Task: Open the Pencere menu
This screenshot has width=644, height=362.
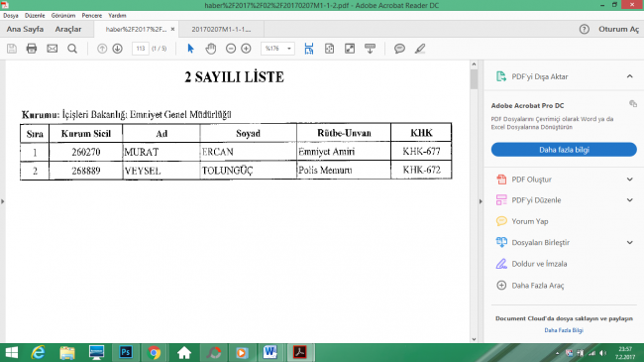Action: coord(92,15)
